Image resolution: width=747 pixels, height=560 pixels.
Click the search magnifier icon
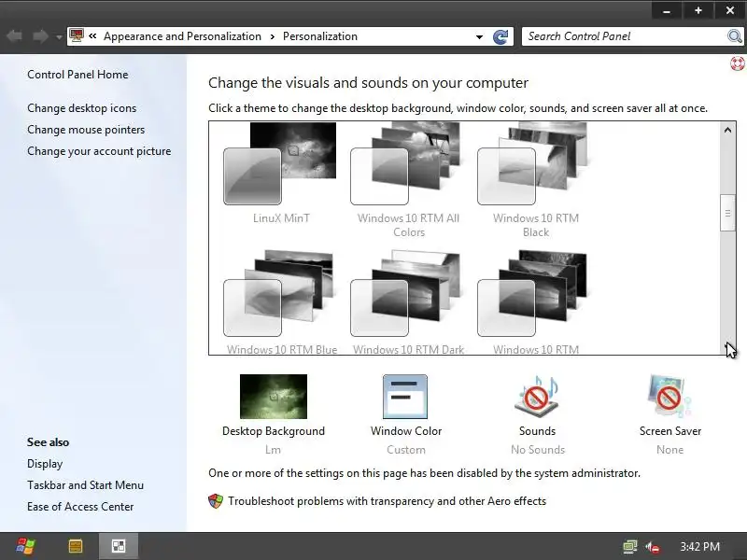(x=735, y=36)
